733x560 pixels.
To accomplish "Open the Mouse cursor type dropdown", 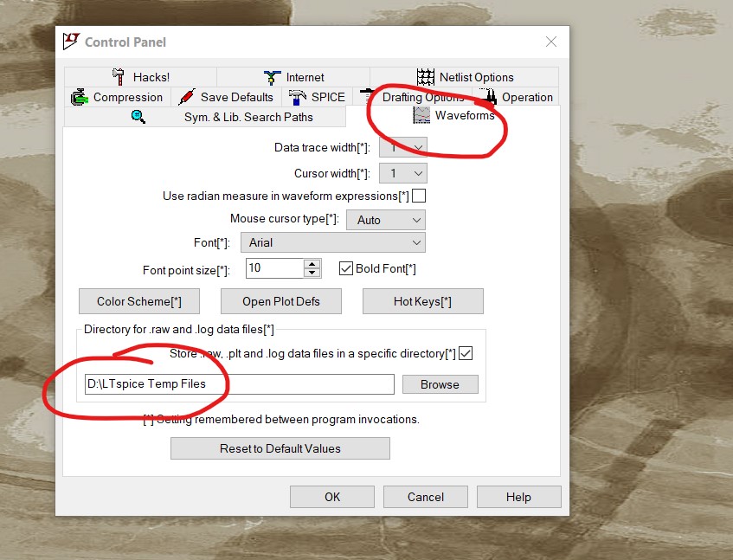I will pos(386,220).
